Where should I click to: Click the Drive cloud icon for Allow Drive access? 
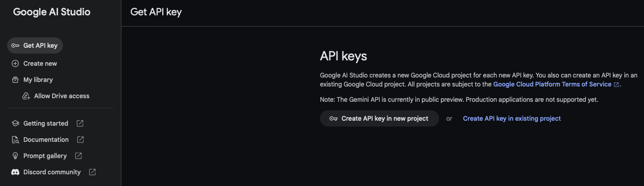(26, 96)
